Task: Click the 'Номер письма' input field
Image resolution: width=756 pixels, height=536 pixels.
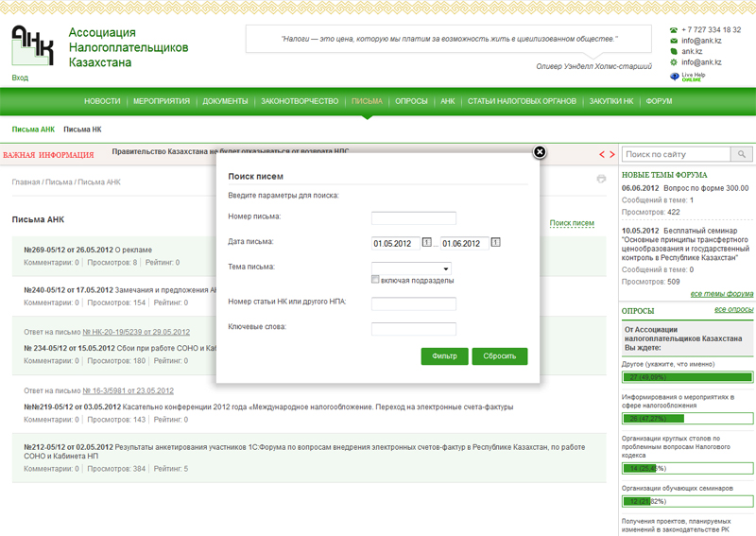Action: tap(414, 217)
